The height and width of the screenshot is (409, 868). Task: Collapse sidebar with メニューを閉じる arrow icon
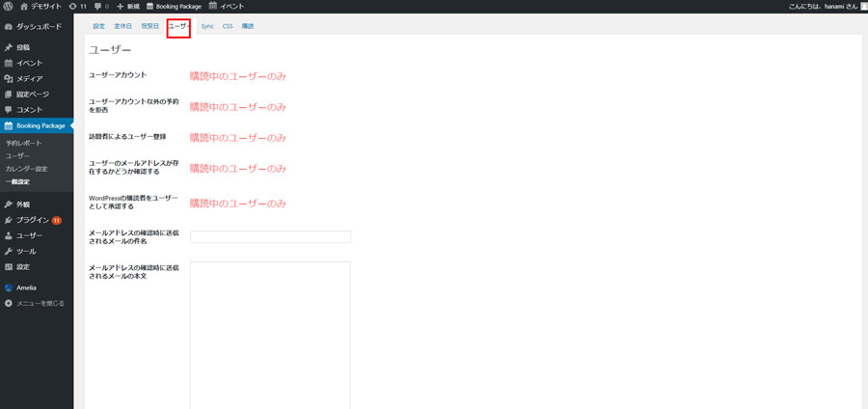9,303
